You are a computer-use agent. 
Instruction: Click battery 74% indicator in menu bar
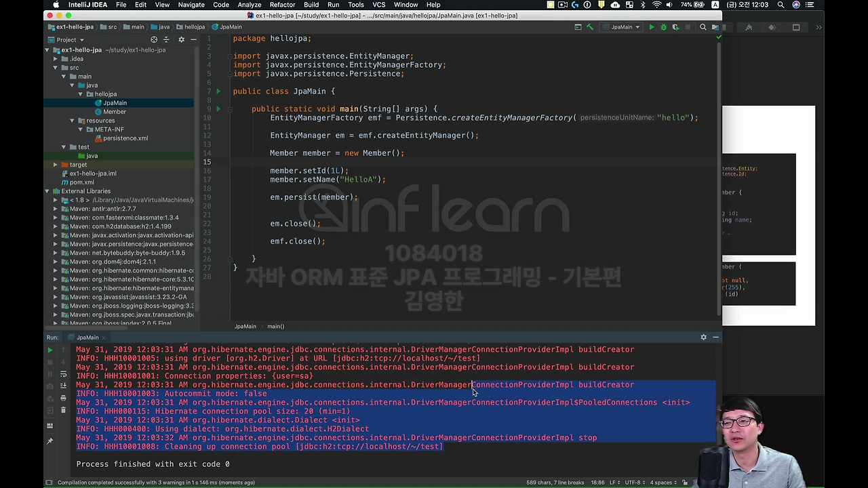tap(692, 5)
